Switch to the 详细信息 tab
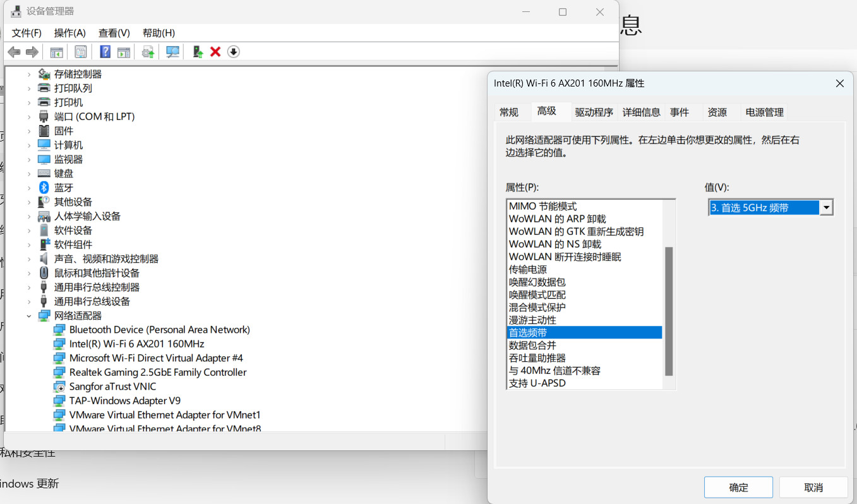The height and width of the screenshot is (504, 857). 642,112
